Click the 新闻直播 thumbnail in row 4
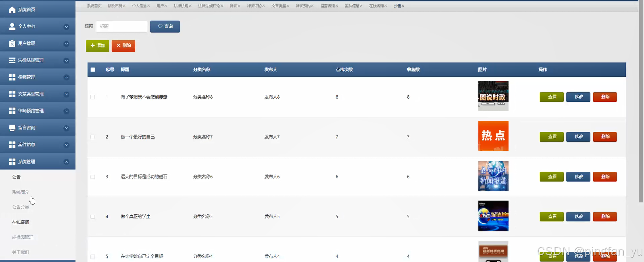Screen dimensions: 644x262 pos(493,216)
